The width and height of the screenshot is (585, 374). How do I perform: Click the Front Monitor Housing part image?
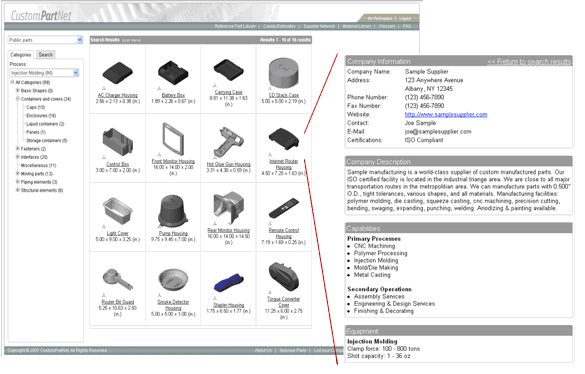173,139
